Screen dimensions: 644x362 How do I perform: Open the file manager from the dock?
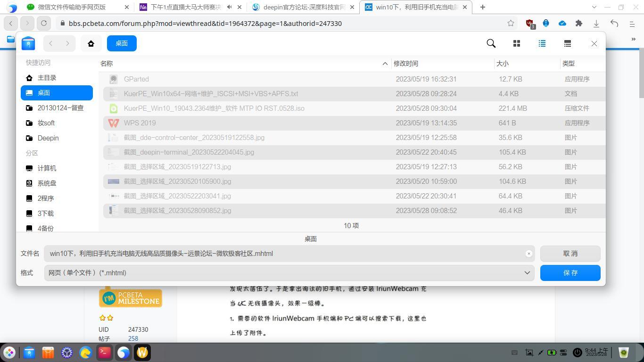click(x=29, y=353)
